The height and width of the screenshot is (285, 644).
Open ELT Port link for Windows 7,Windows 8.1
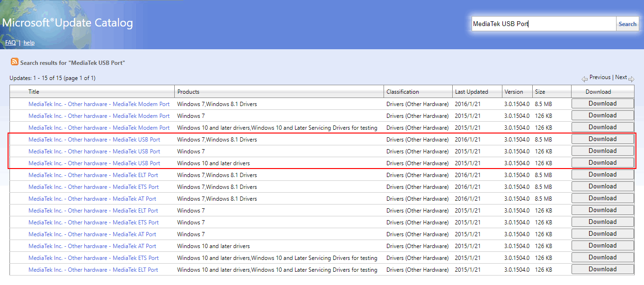tap(93, 175)
